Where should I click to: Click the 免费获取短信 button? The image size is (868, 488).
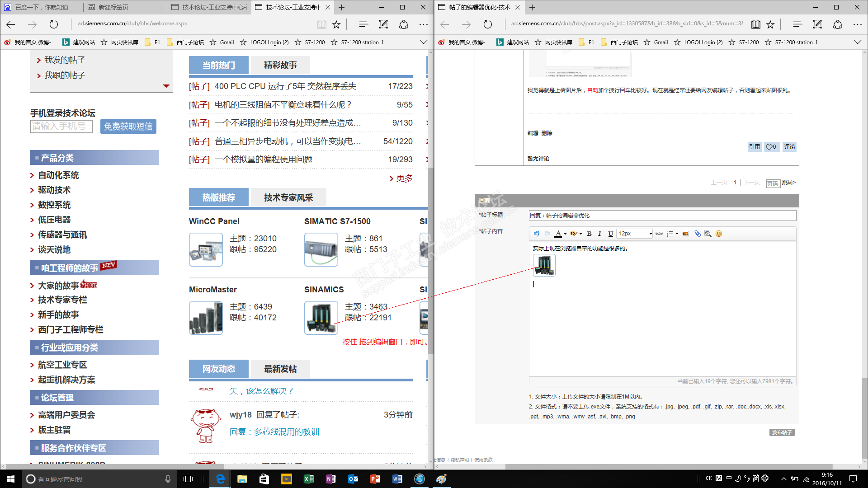coord(128,127)
